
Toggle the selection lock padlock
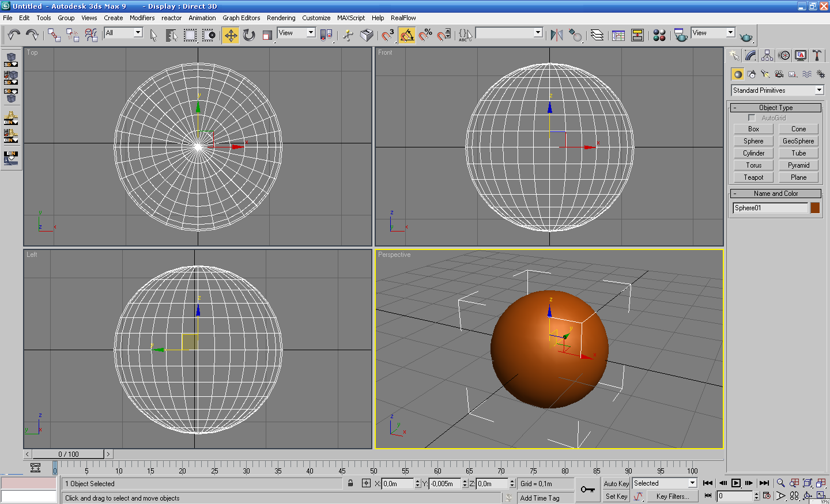[350, 483]
